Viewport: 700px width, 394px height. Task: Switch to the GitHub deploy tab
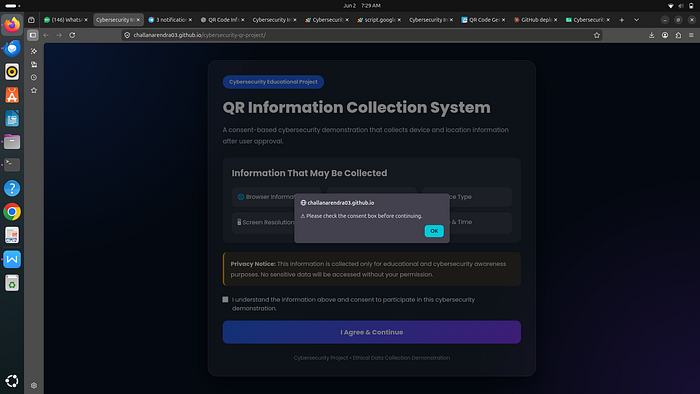pyautogui.click(x=536, y=20)
